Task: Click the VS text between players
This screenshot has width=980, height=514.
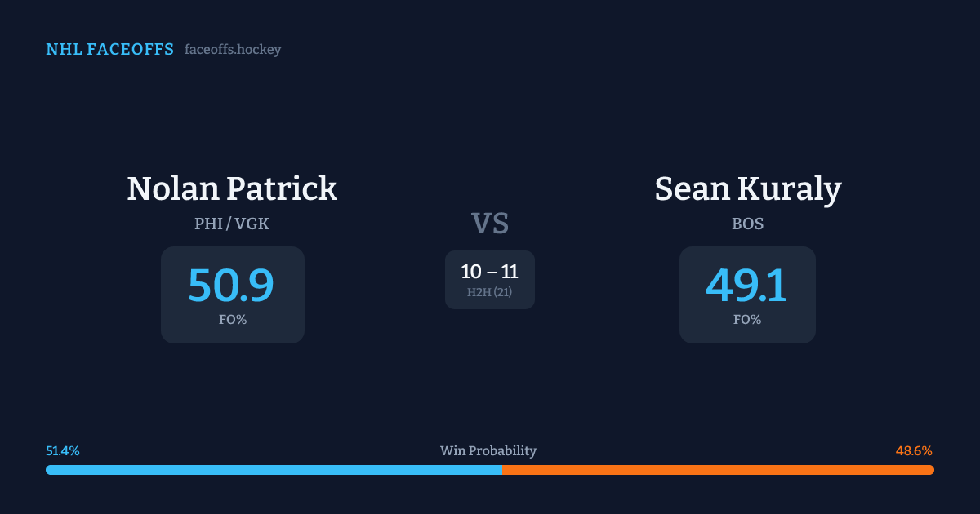Action: point(490,223)
